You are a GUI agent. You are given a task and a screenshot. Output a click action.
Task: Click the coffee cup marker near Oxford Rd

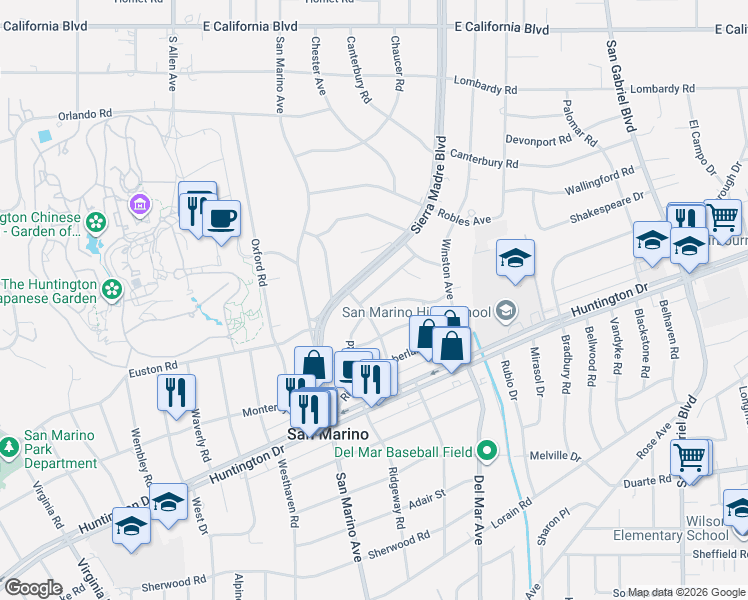[221, 220]
